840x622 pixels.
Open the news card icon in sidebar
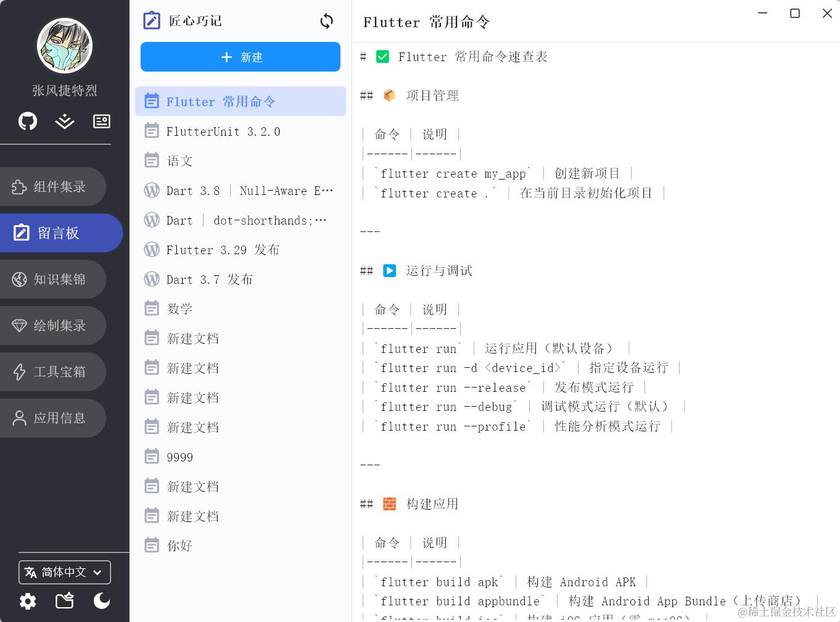coord(102,121)
